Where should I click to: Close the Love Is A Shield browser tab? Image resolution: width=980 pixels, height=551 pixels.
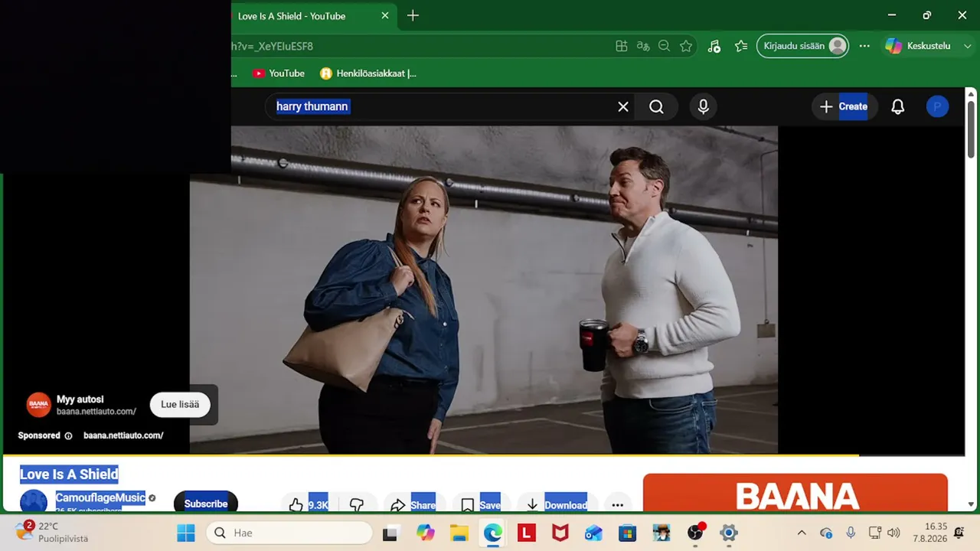385,15
